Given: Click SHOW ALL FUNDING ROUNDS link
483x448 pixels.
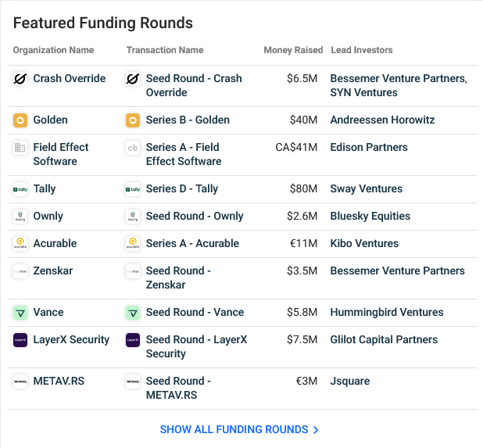Looking at the screenshot, I should click(234, 429).
